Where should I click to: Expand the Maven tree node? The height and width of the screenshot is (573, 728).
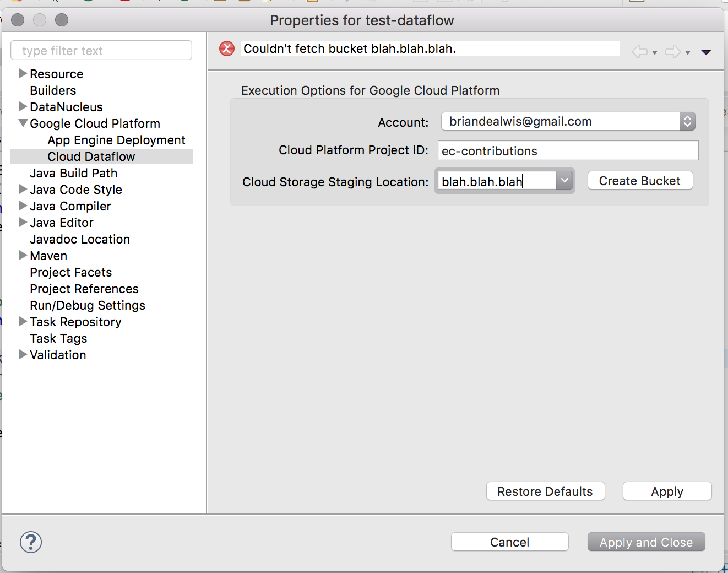(23, 256)
